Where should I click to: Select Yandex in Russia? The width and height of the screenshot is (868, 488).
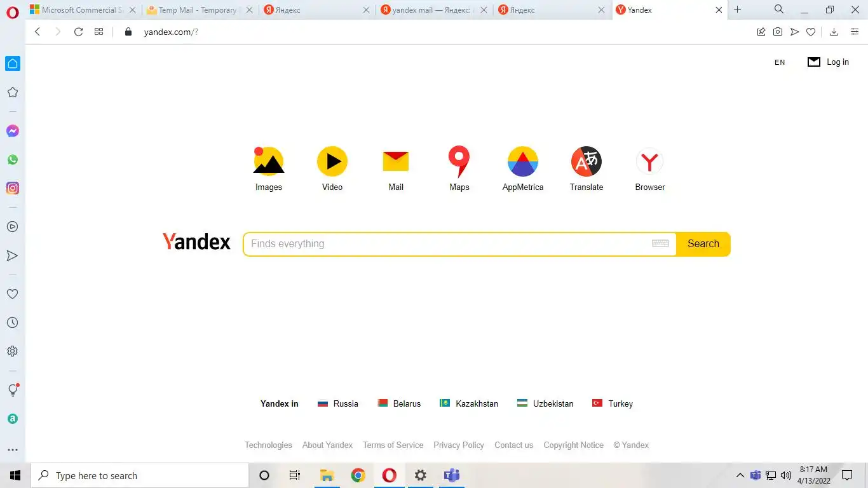[x=338, y=403]
